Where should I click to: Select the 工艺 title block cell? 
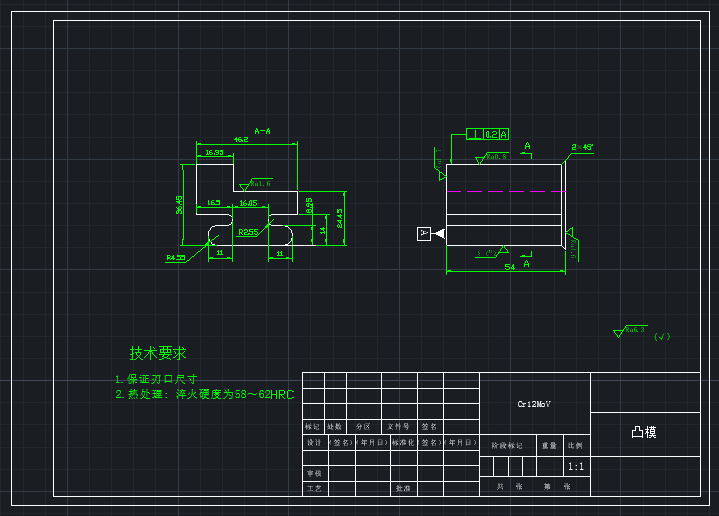pos(314,488)
